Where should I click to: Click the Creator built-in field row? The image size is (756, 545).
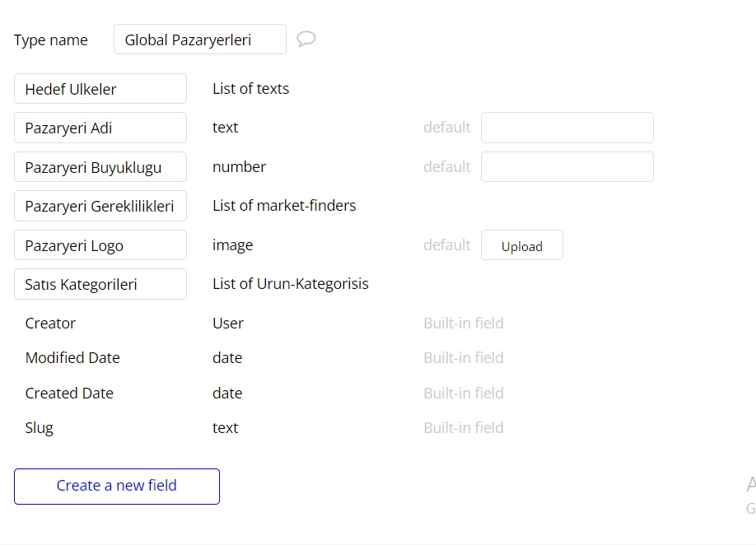pyautogui.click(x=50, y=324)
